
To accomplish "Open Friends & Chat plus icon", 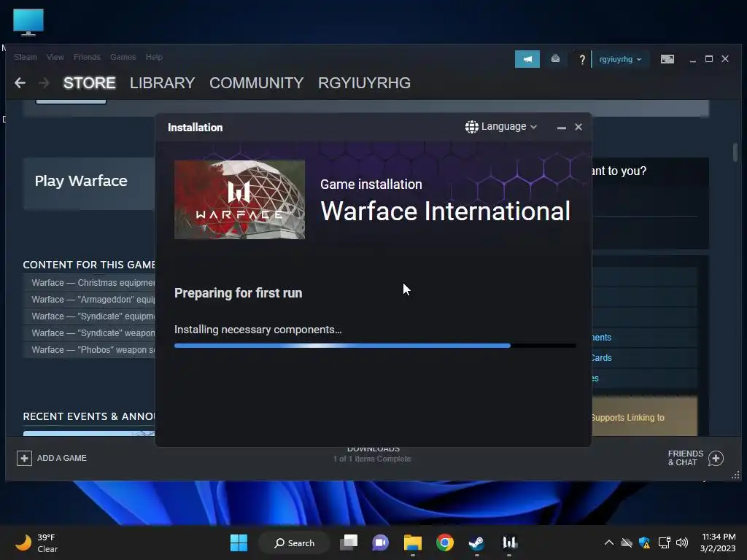I will pyautogui.click(x=716, y=458).
